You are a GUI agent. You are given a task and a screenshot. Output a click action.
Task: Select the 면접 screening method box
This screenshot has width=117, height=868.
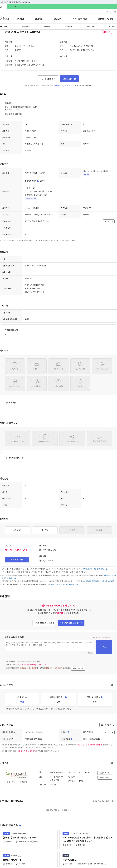point(45,530)
